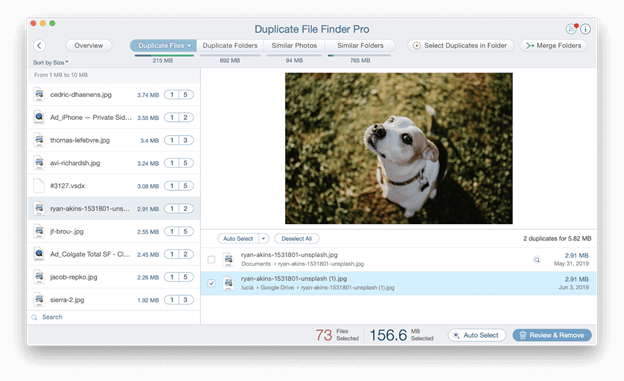Switch to the Duplicate Folders tab
624x381 pixels.
[230, 45]
